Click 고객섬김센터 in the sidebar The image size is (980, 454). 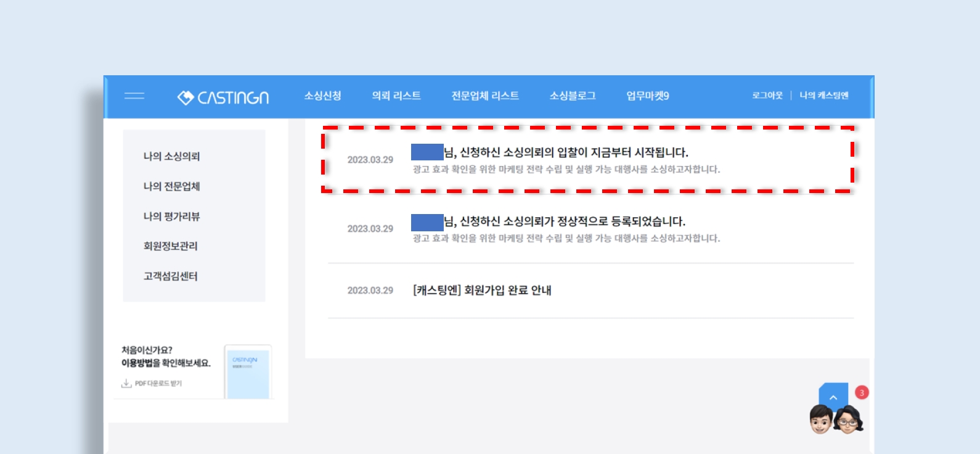[x=171, y=276]
